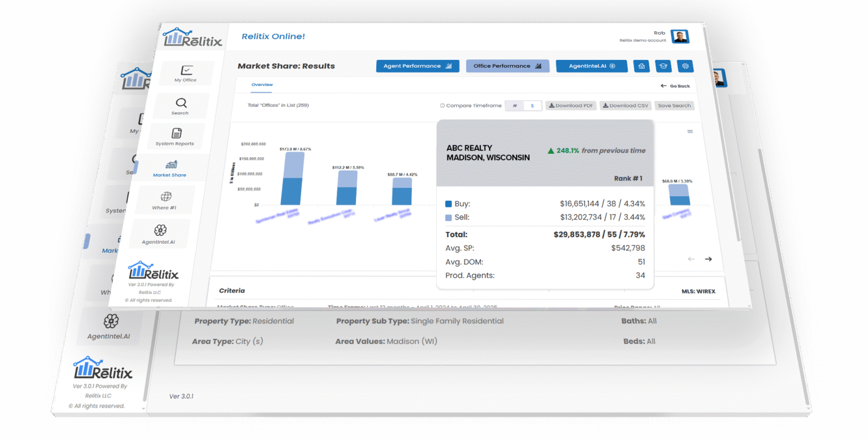The height and width of the screenshot is (440, 868).
Task: Go to previous chart page arrow
Action: click(x=691, y=259)
